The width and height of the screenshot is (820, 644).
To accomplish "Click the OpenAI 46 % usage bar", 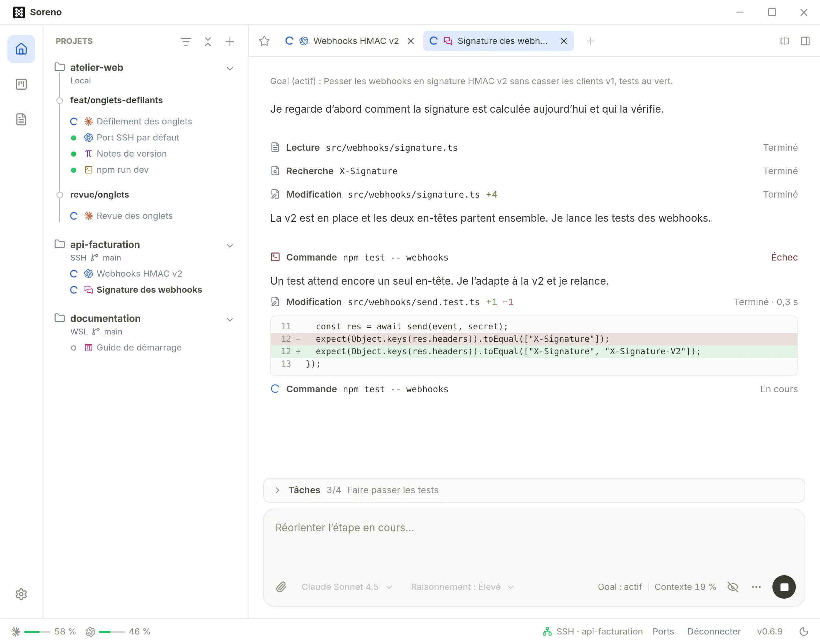I will coord(112,632).
